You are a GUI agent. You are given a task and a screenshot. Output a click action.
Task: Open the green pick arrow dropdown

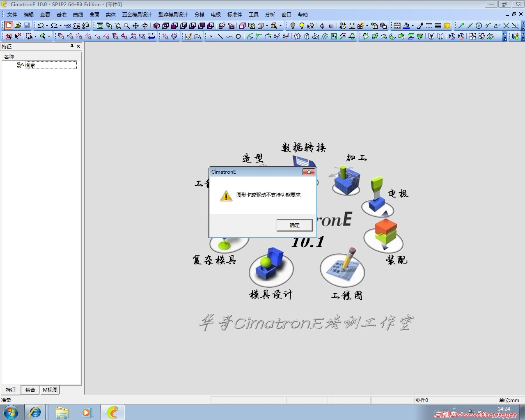[x=49, y=37]
